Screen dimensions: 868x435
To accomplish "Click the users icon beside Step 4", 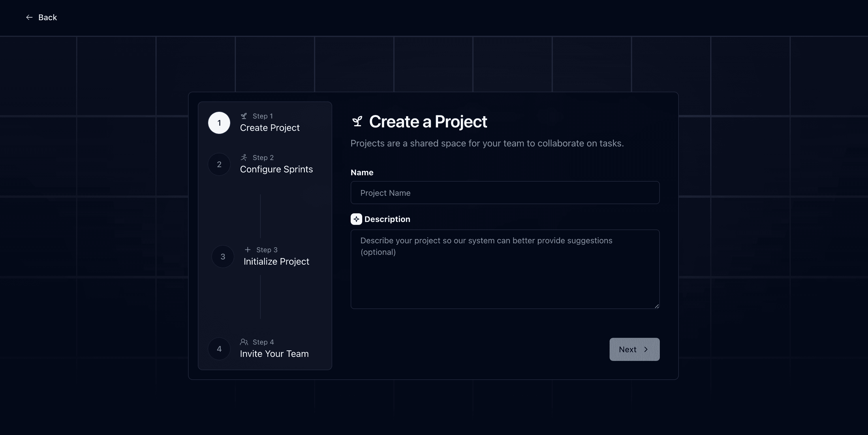I will (x=244, y=342).
